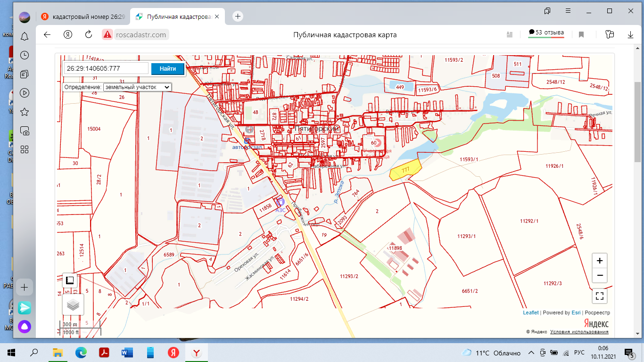The height and width of the screenshot is (362, 644).
Task: Reload the current page
Action: [x=89, y=35]
